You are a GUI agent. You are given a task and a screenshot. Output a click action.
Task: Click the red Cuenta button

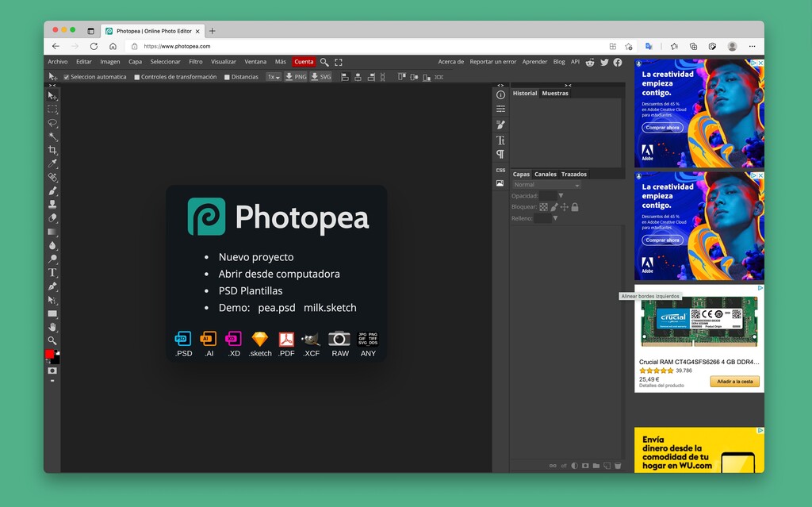point(304,62)
